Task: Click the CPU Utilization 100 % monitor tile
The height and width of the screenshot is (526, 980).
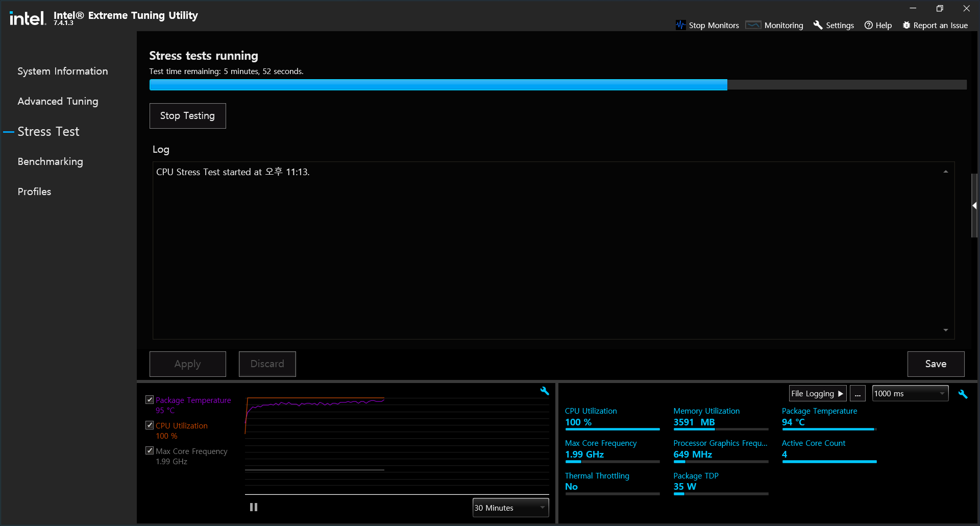Action: (612, 419)
